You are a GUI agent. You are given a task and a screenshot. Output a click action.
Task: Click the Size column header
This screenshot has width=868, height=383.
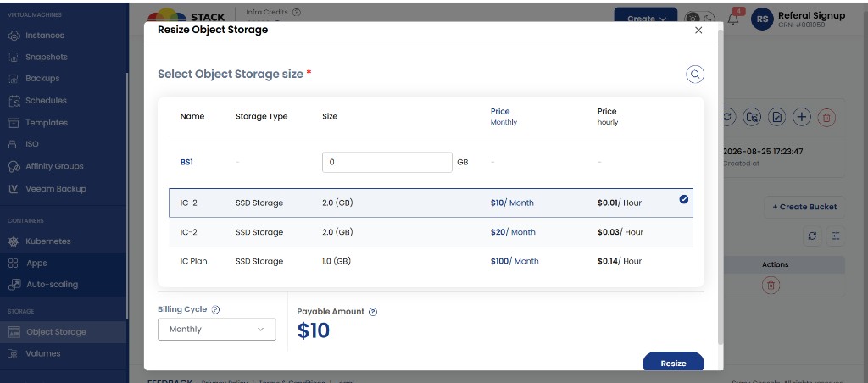(330, 117)
